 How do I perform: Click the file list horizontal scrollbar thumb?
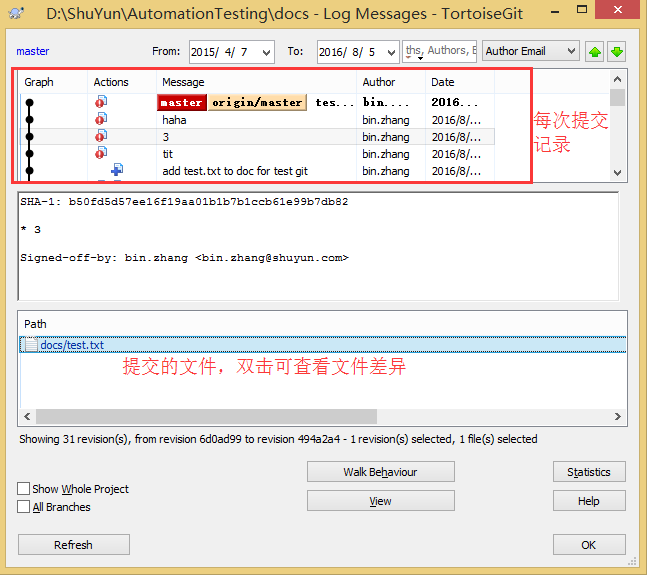click(x=206, y=416)
